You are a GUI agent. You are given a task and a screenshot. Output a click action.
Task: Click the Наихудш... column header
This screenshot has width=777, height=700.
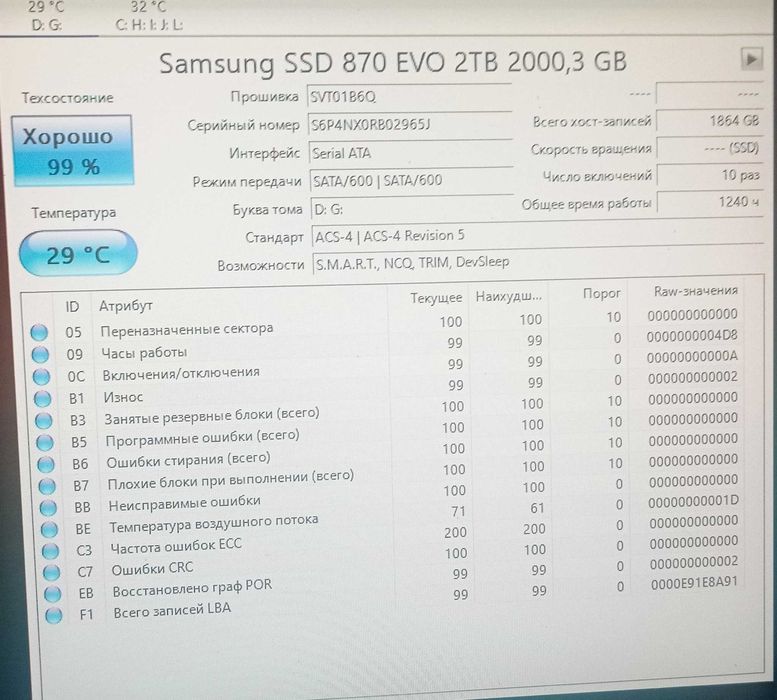click(509, 297)
